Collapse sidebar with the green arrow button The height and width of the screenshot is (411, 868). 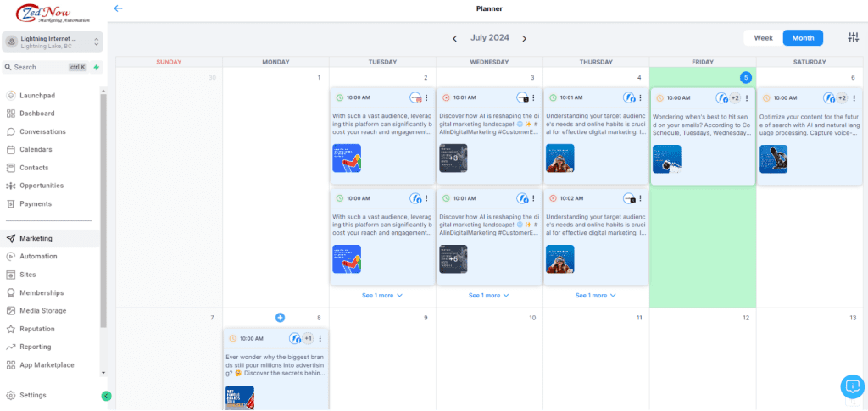coord(106,396)
